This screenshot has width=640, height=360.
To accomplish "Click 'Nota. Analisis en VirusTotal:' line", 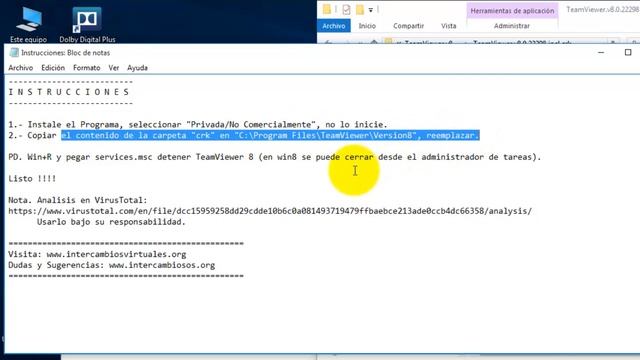I will [x=78, y=200].
